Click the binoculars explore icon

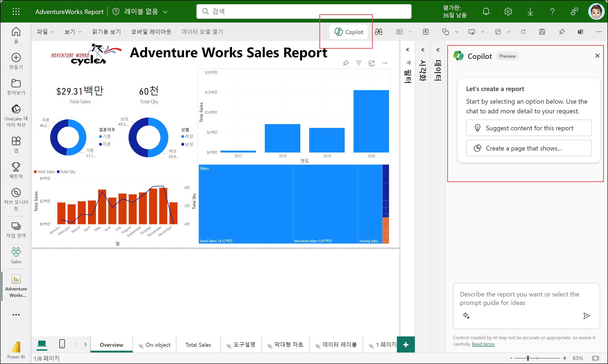point(379,32)
